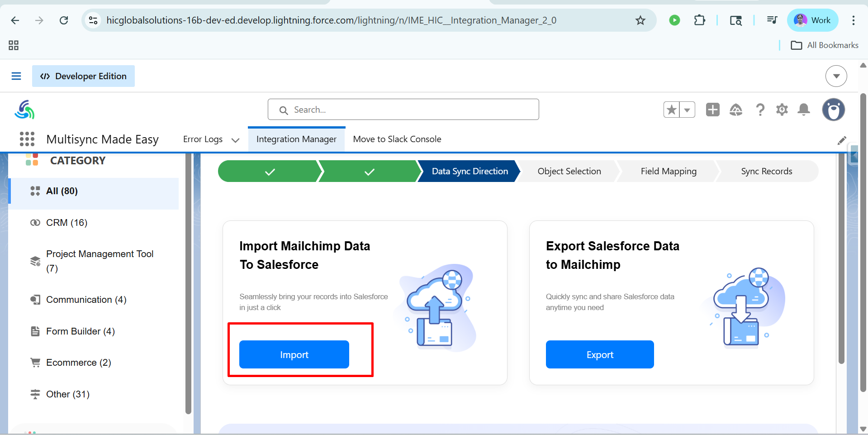Image resolution: width=868 pixels, height=435 pixels.
Task: Open the browser Extensions puzzle icon
Action: point(699,20)
